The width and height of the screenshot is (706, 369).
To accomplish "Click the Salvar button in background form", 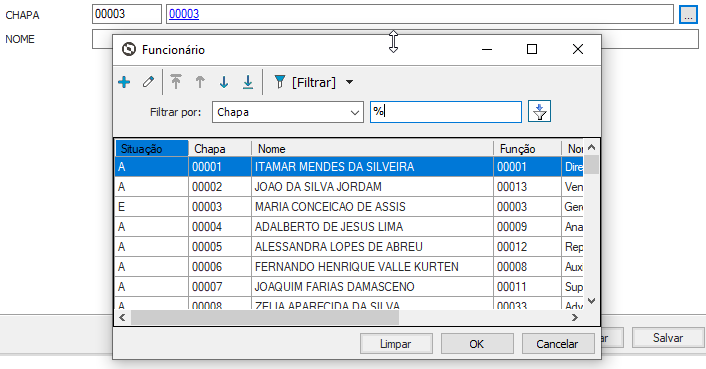I will 668,338.
